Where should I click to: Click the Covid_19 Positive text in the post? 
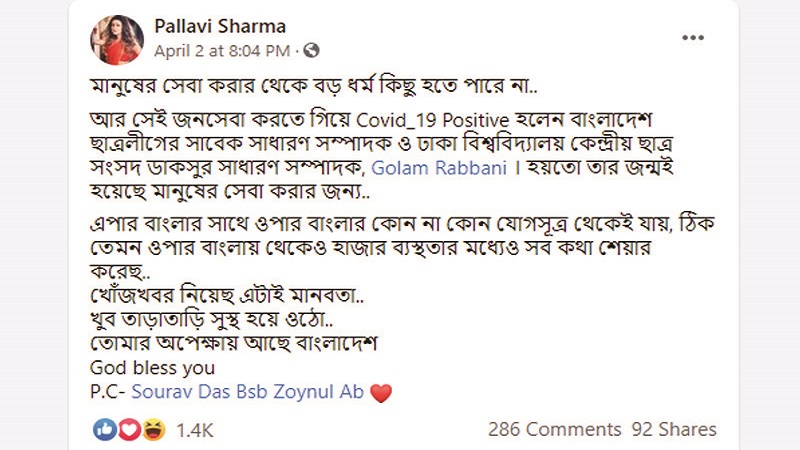coord(432,120)
